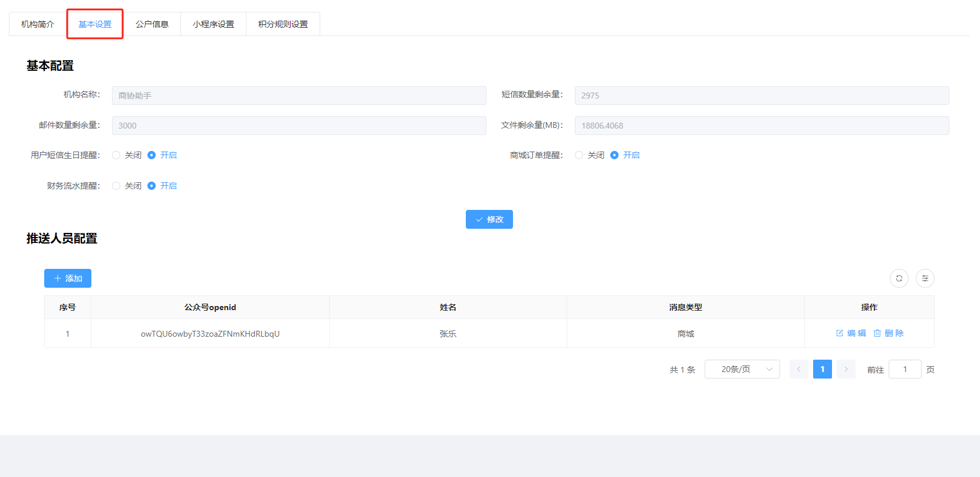Select 关闭 for 财务流水提醒

pyautogui.click(x=116, y=186)
